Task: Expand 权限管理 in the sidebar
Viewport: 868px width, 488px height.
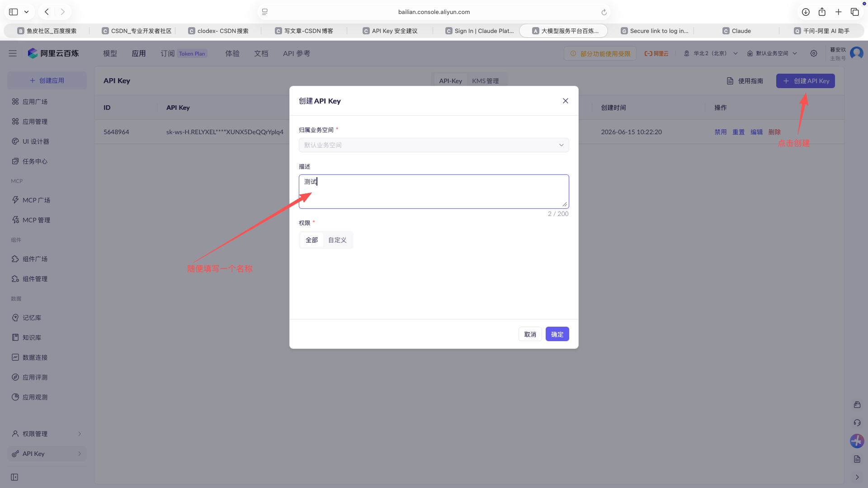Action: [47, 434]
